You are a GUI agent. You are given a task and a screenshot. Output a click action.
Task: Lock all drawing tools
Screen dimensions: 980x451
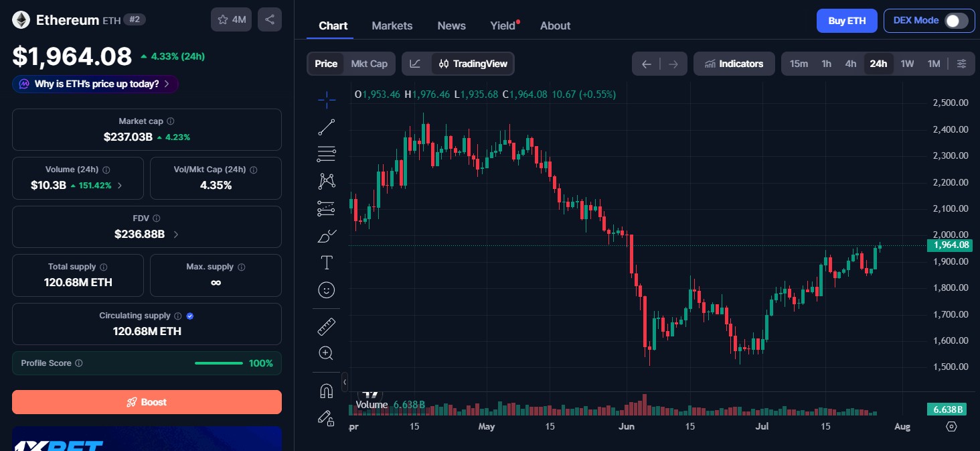point(326,418)
